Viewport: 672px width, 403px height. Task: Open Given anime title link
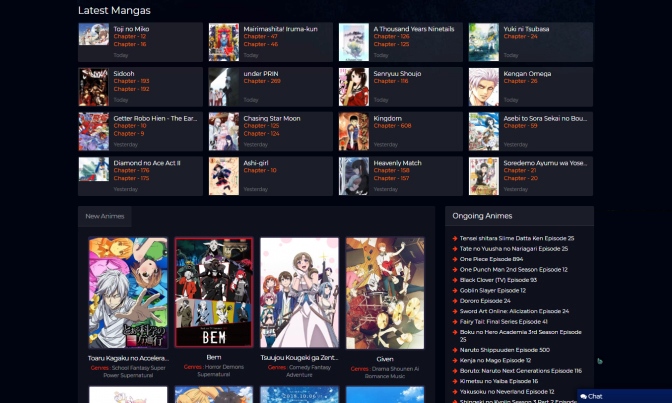385,359
